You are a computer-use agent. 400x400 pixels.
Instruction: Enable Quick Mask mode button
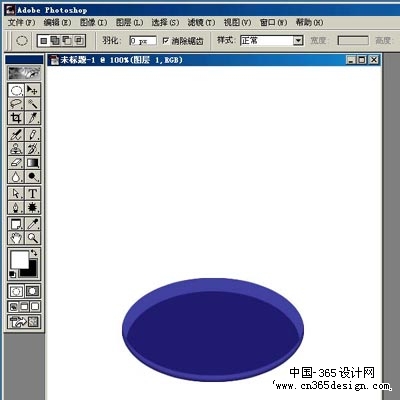(32, 291)
